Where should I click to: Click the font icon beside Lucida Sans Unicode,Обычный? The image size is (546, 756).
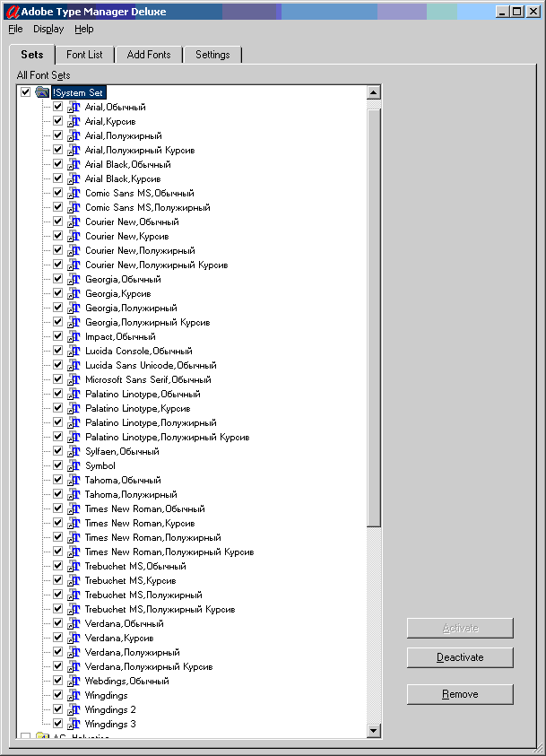click(x=74, y=366)
